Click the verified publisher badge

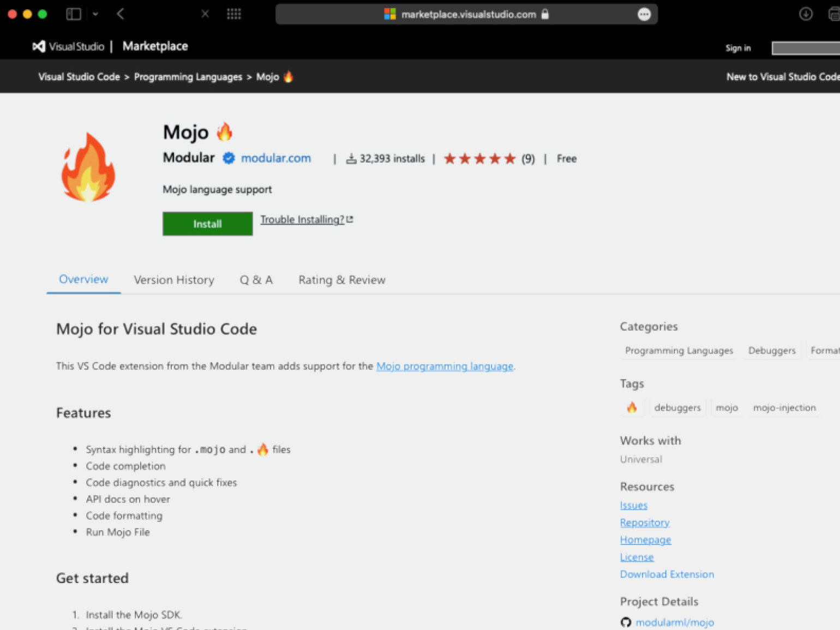click(x=229, y=158)
